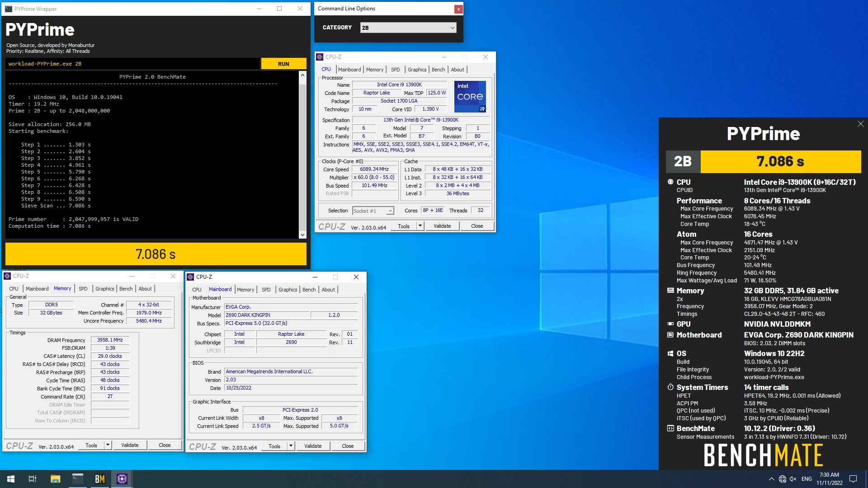Click the GPU section icon in BenchMate panel
This screenshot has width=868, height=488.
670,324
